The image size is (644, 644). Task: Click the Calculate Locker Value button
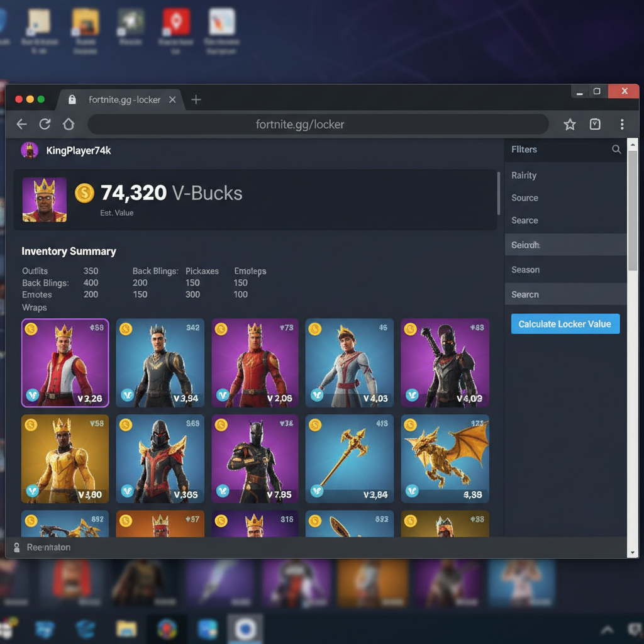[x=565, y=324]
